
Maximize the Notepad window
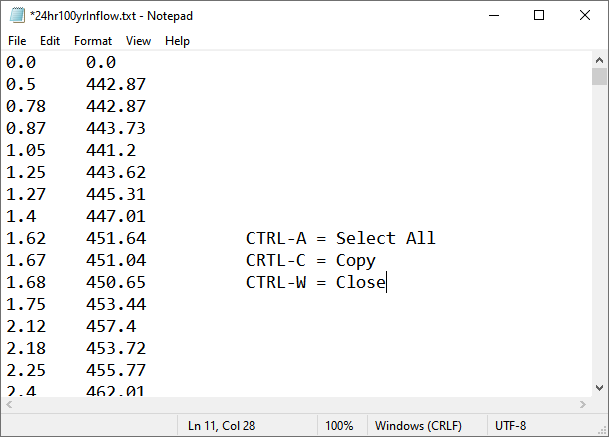pos(539,15)
